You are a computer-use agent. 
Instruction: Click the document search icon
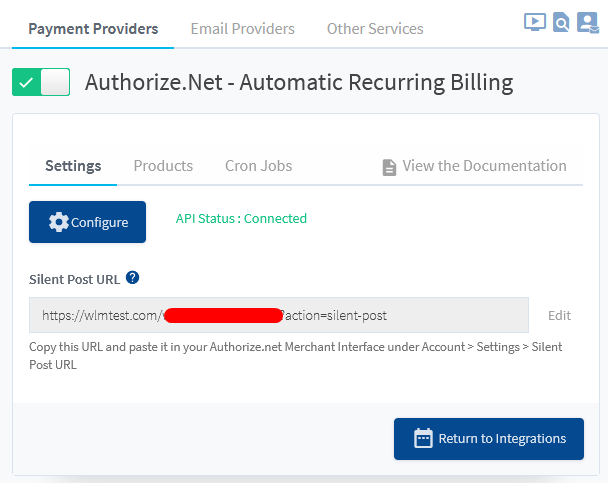coord(561,22)
